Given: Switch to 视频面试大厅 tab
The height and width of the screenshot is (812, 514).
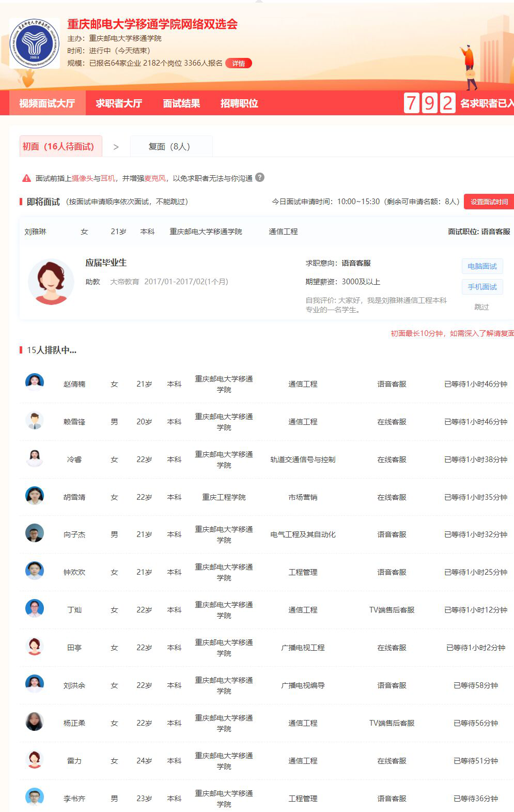Looking at the screenshot, I should [x=47, y=103].
